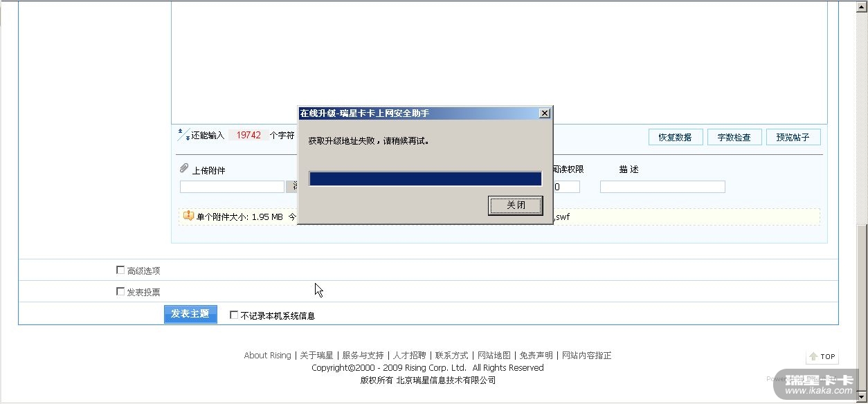Viewport: 868px width, 404px height.
Task: Click the dialog title bar X button
Action: 545,113
